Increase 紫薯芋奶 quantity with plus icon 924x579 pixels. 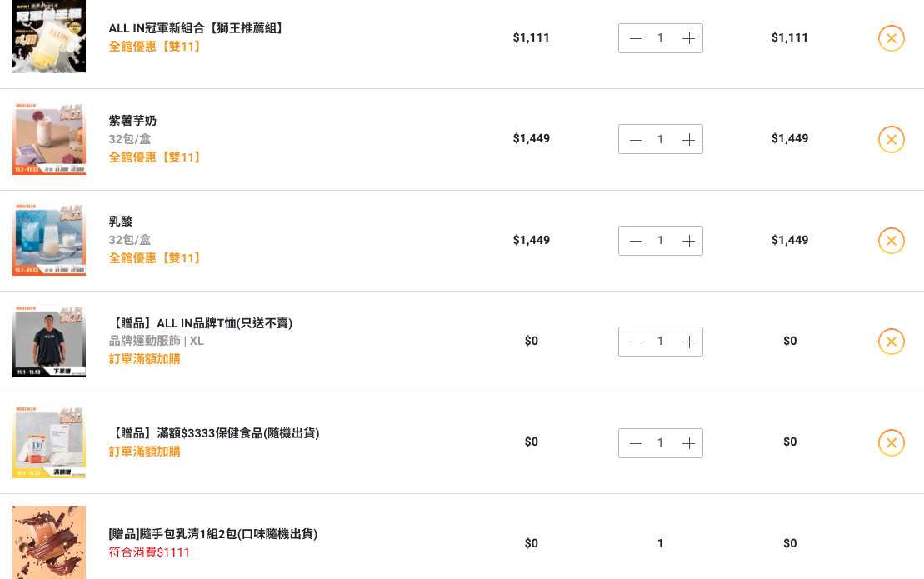[x=688, y=140]
